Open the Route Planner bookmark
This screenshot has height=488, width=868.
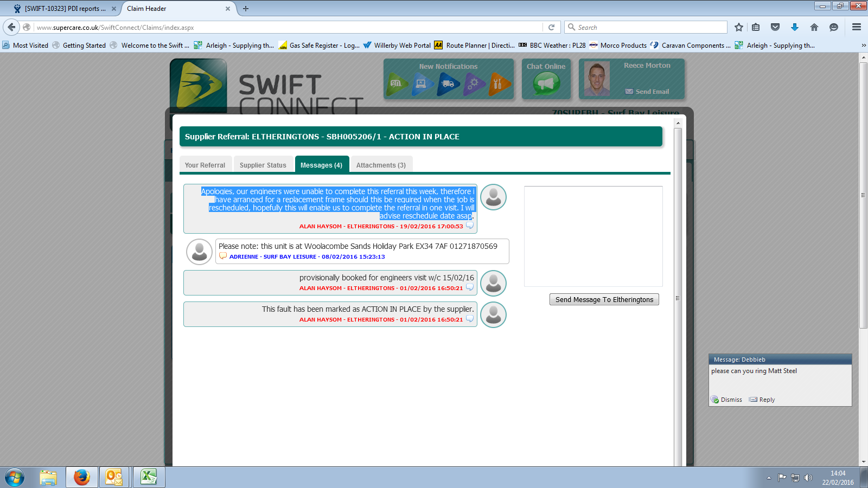[x=475, y=46]
